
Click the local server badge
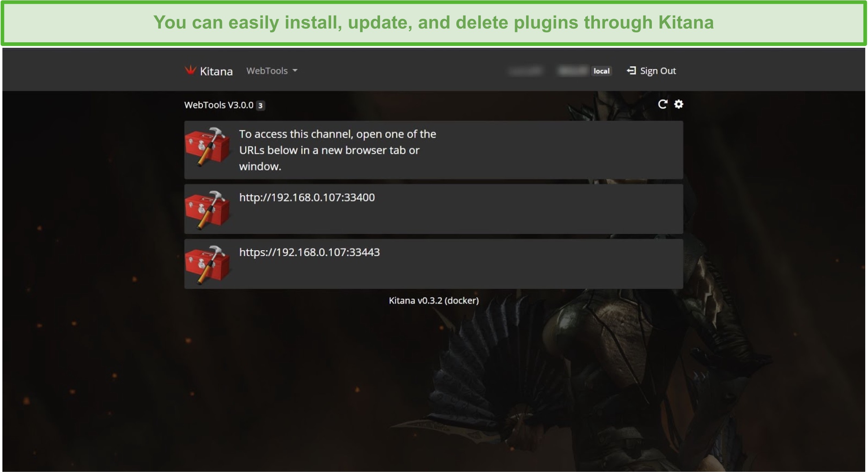(601, 71)
